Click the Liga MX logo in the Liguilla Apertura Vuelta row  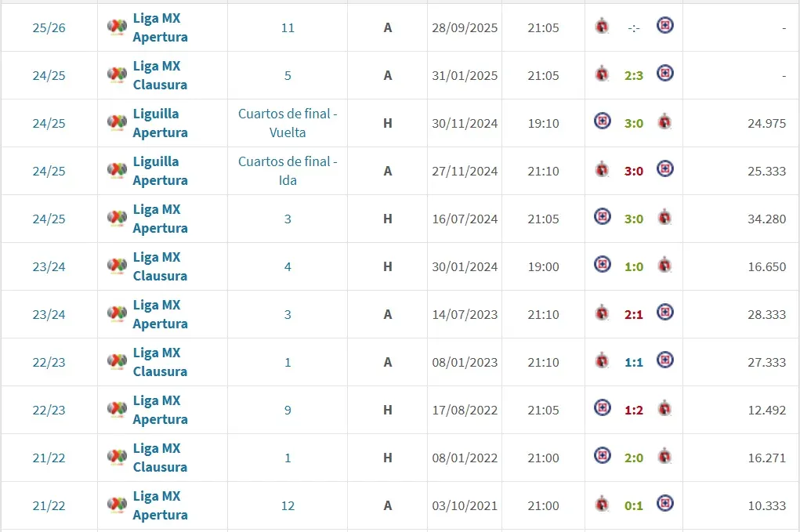119,122
